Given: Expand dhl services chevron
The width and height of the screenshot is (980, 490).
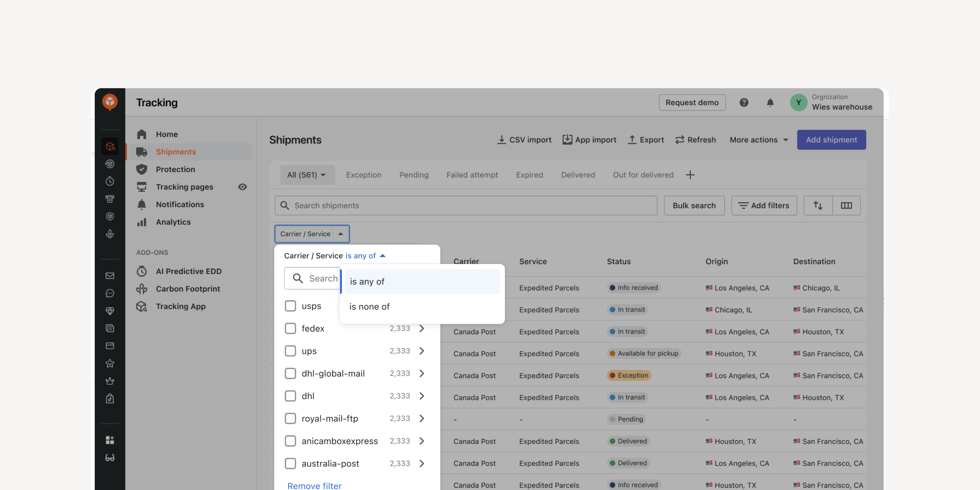Looking at the screenshot, I should click(421, 396).
